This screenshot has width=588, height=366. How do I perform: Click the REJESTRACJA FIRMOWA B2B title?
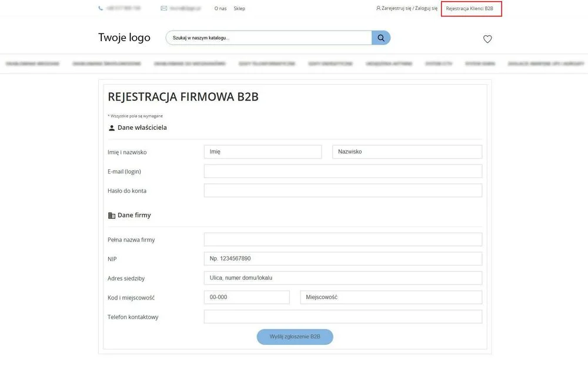pos(183,97)
